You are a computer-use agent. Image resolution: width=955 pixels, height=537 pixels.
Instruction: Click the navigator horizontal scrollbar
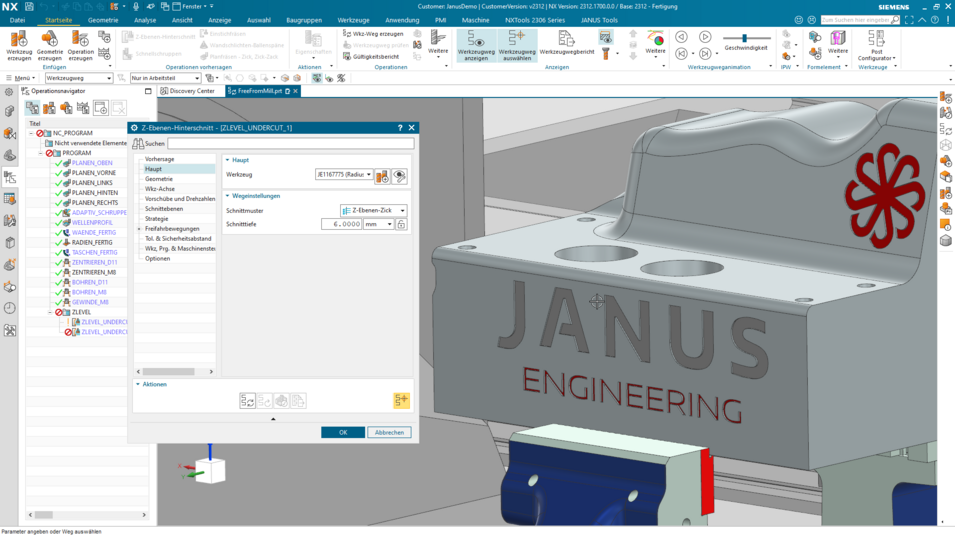coord(44,515)
